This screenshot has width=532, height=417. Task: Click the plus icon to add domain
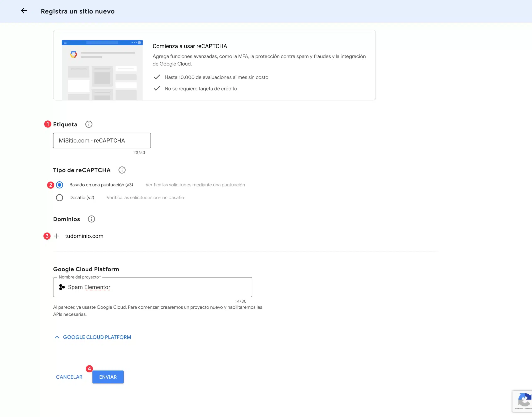tap(57, 236)
